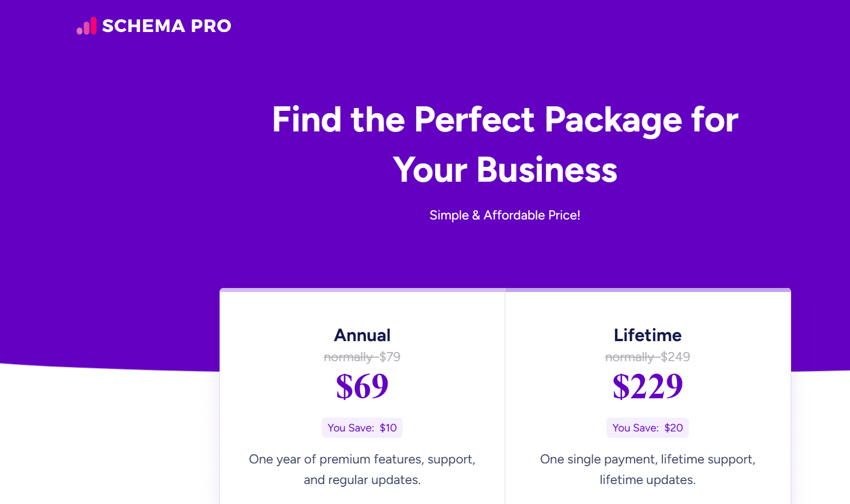Image resolution: width=850 pixels, height=504 pixels.
Task: Click the Find the Perfect Package headline
Action: click(x=505, y=145)
